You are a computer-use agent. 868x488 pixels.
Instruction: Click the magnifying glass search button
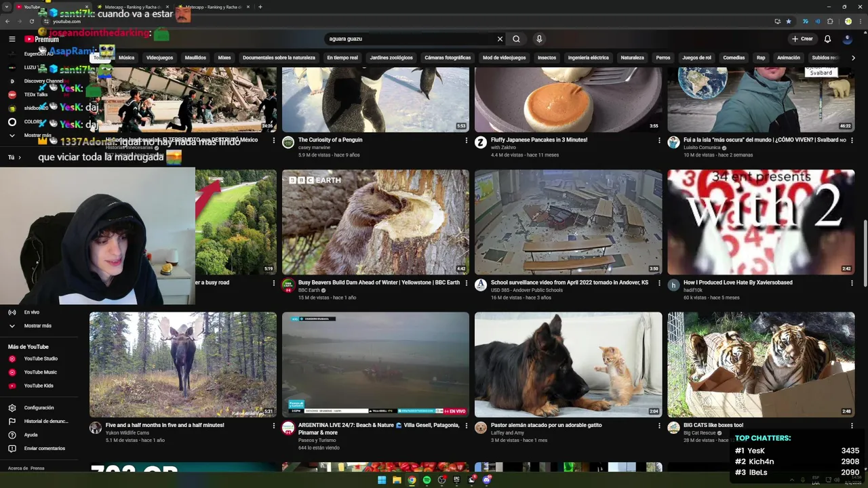coord(517,39)
